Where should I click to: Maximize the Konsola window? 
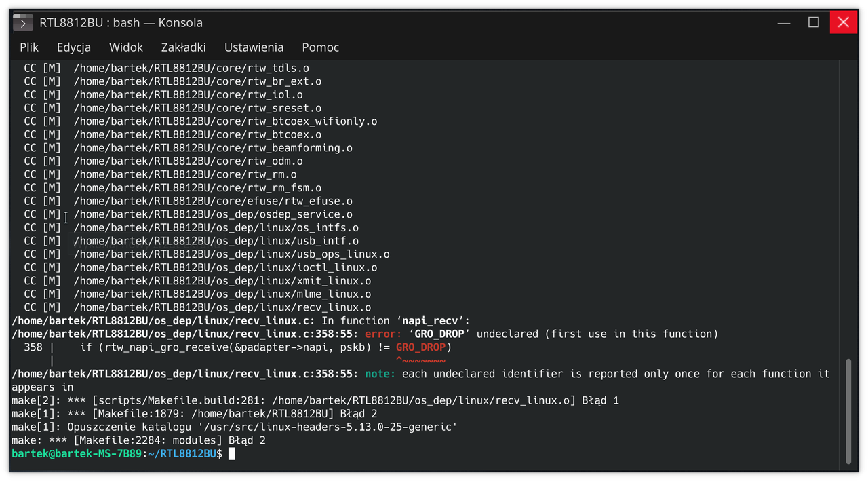[x=814, y=22]
